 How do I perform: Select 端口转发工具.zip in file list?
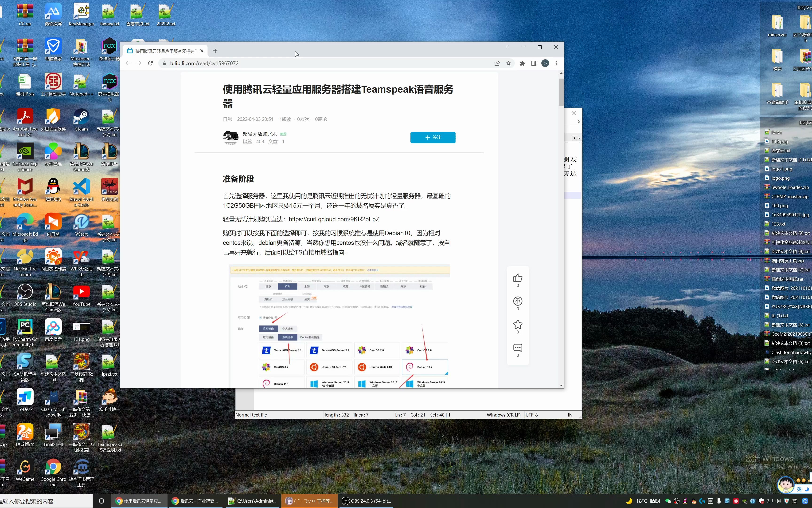tap(785, 260)
